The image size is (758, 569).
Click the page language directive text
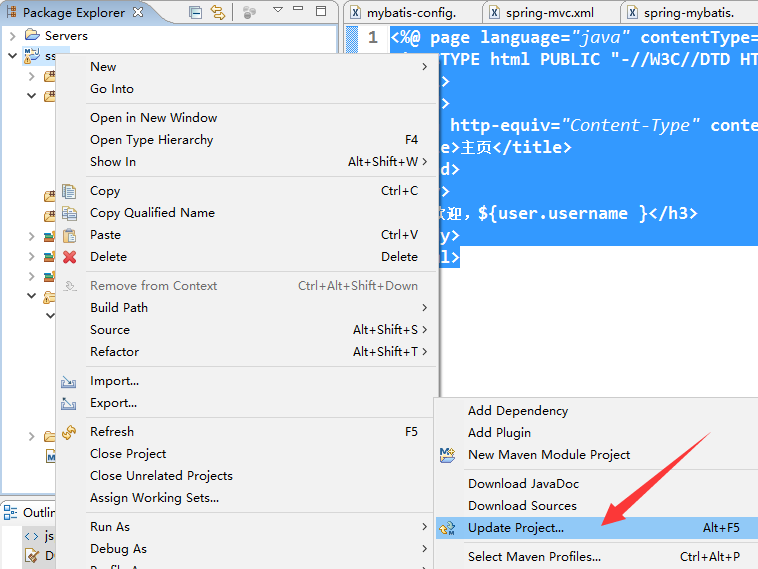coord(574,38)
